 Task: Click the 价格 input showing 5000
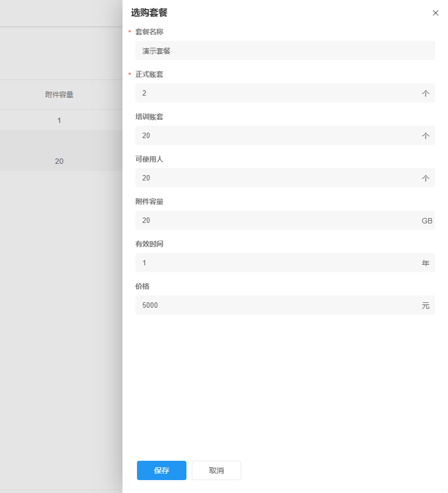coord(277,305)
